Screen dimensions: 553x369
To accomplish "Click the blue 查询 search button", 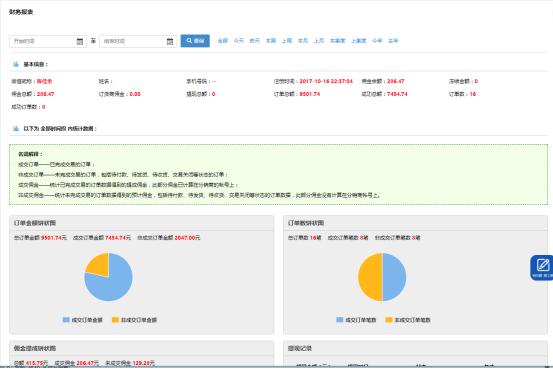I will [x=195, y=41].
